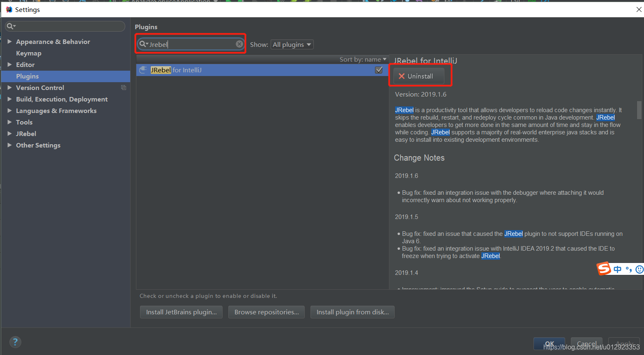This screenshot has width=644, height=355.
Task: Uncheck the JRebel for IntelliJ enable checkbox
Action: [379, 70]
